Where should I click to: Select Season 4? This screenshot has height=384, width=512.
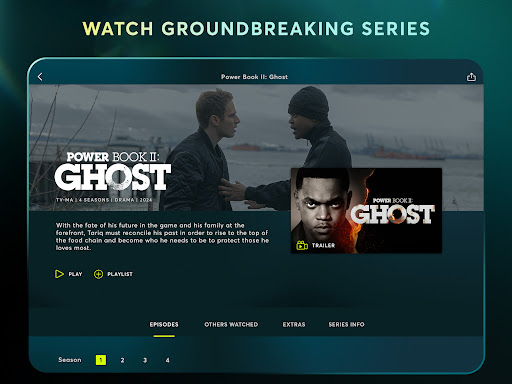point(168,360)
